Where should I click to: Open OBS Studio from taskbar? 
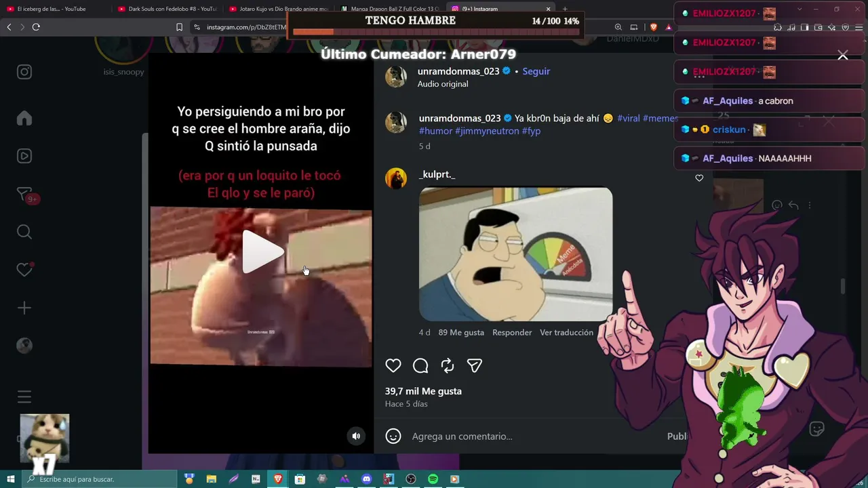click(410, 479)
